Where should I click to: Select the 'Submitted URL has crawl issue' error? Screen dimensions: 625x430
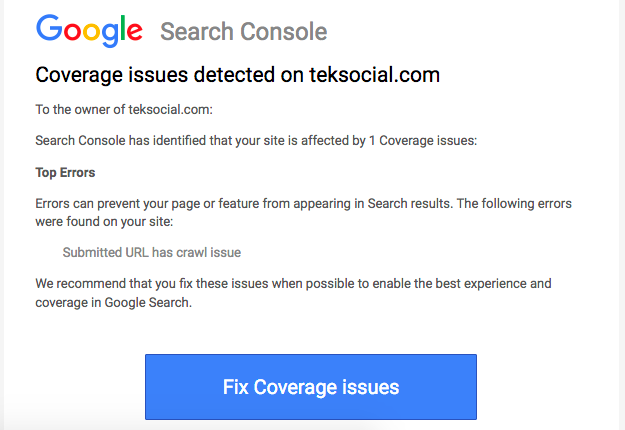point(151,252)
